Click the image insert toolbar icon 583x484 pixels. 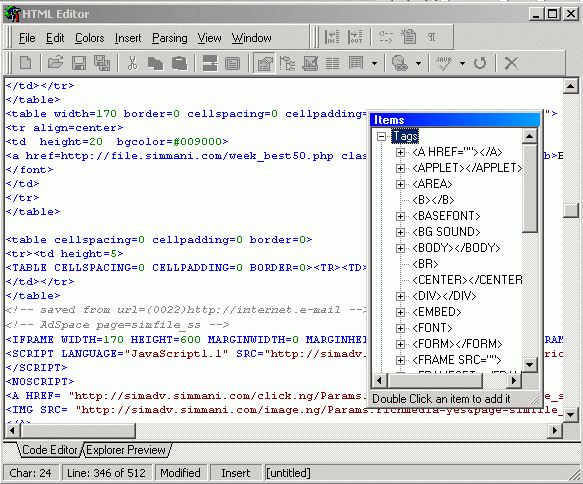tap(310, 63)
